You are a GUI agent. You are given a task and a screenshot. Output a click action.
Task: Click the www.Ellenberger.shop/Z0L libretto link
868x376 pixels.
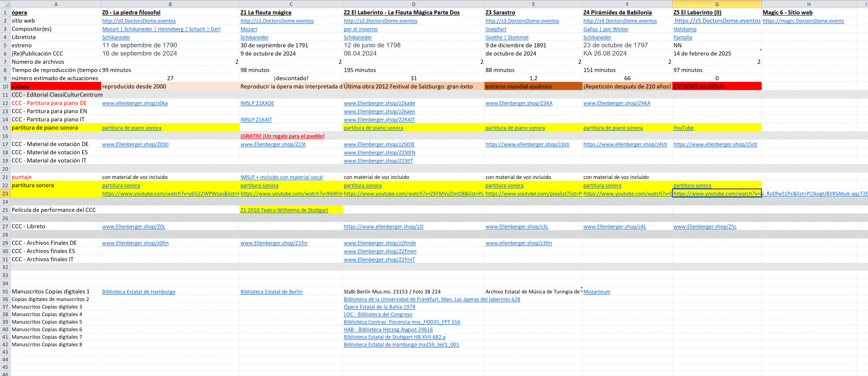pyautogui.click(x=134, y=227)
